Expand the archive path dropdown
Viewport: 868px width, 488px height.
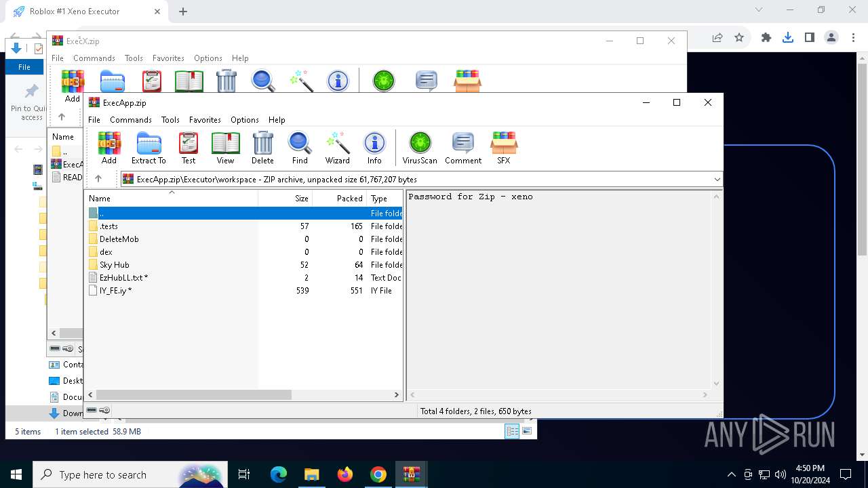(717, 180)
